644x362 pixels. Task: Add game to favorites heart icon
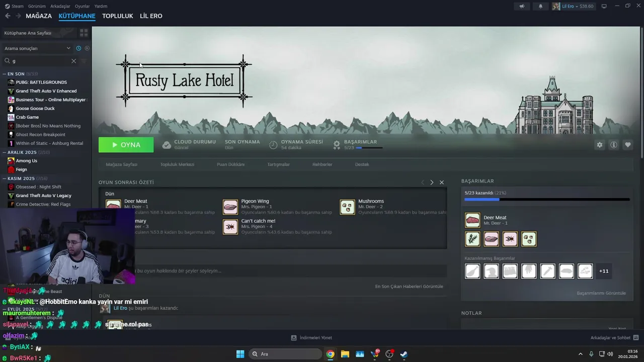(627, 145)
